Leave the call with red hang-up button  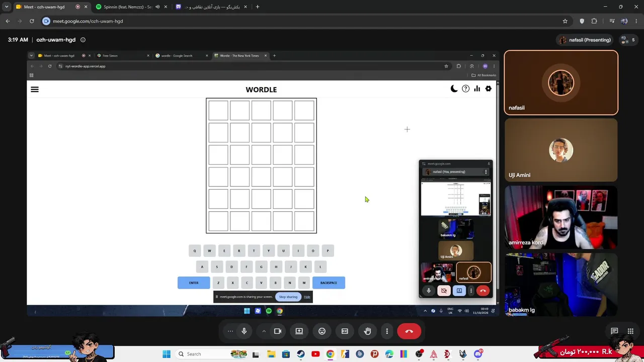pos(409,331)
